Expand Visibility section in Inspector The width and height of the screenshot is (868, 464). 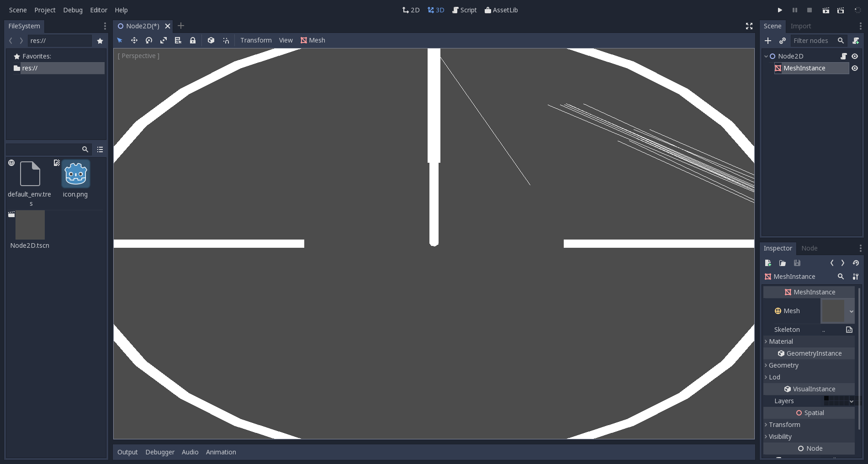tap(809, 437)
